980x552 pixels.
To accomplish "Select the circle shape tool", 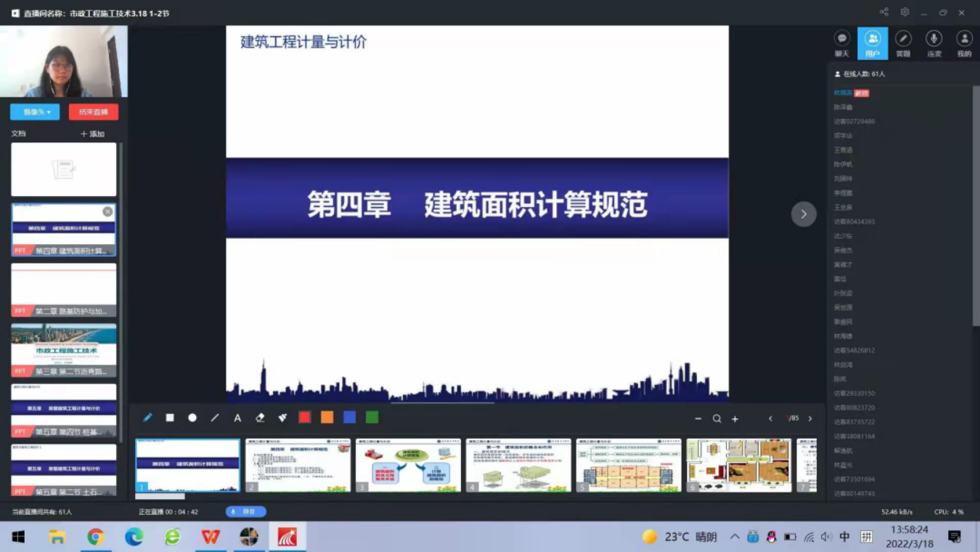I will [192, 418].
